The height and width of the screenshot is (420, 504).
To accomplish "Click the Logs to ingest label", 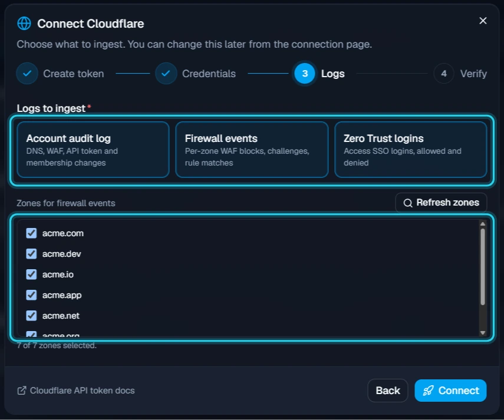I will pyautogui.click(x=51, y=108).
